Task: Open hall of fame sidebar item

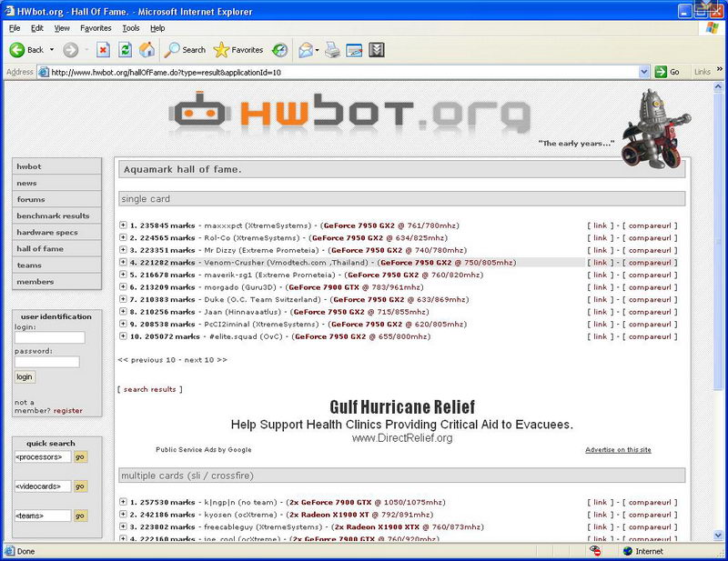Action: (x=56, y=249)
